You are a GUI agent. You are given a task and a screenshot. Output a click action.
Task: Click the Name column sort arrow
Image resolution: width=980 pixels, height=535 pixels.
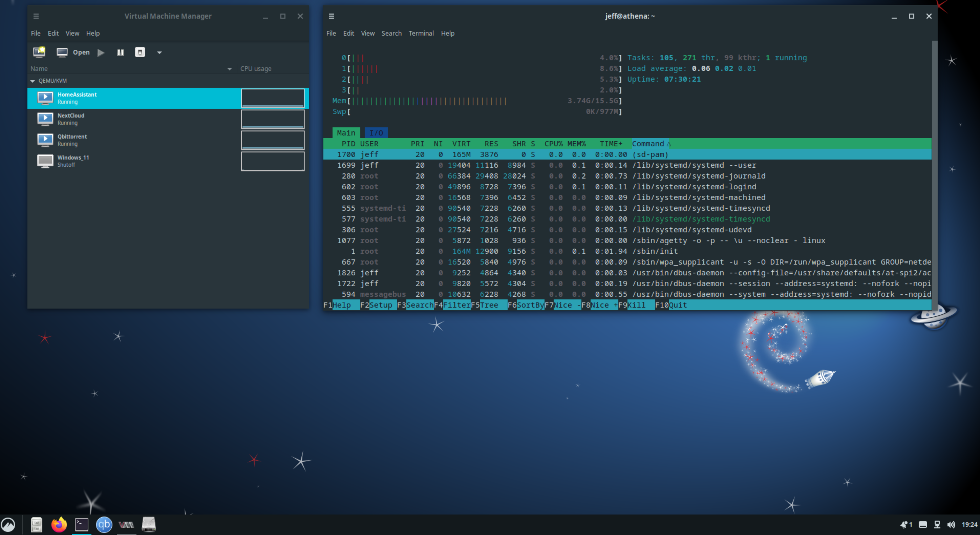point(229,68)
